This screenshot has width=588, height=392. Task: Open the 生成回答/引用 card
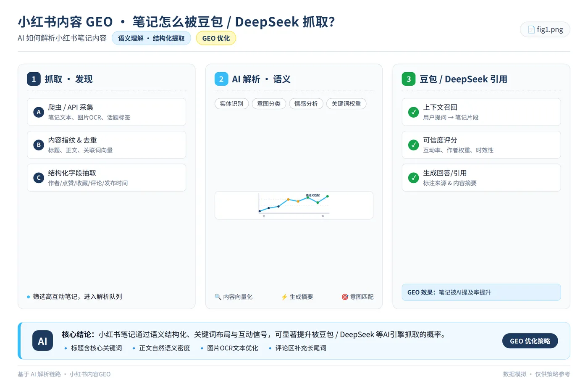point(481,178)
